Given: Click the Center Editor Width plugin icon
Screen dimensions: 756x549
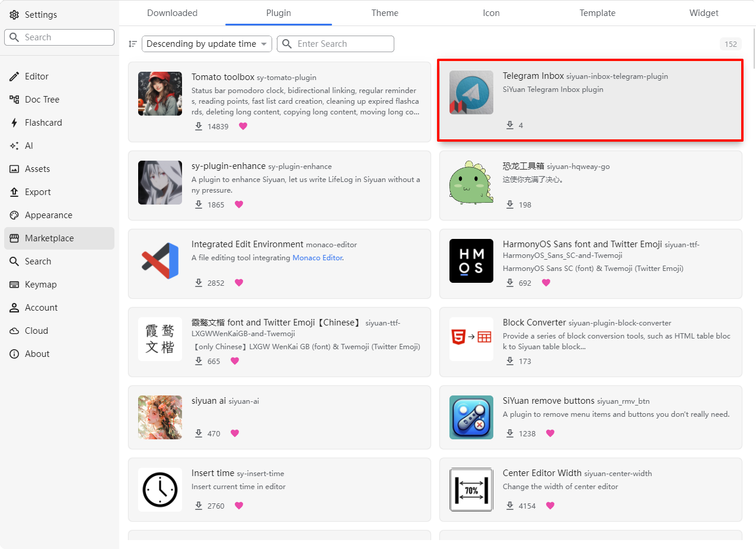Looking at the screenshot, I should coord(471,490).
